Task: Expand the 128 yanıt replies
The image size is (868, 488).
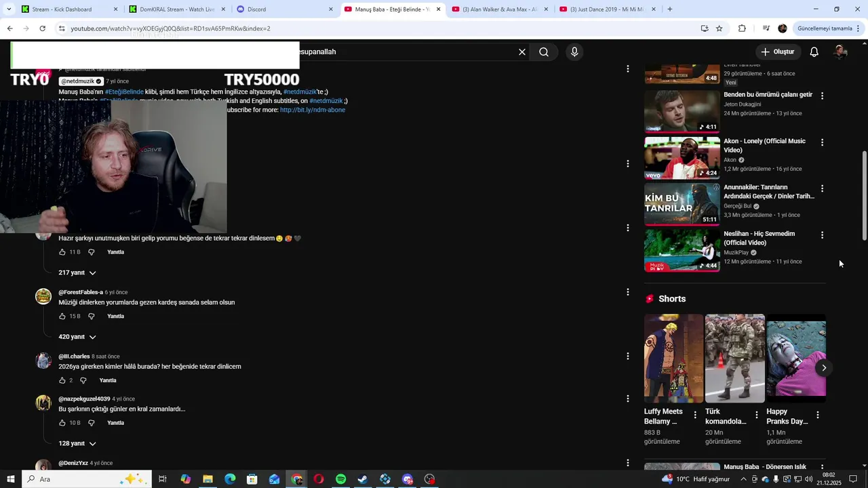Action: (77, 443)
